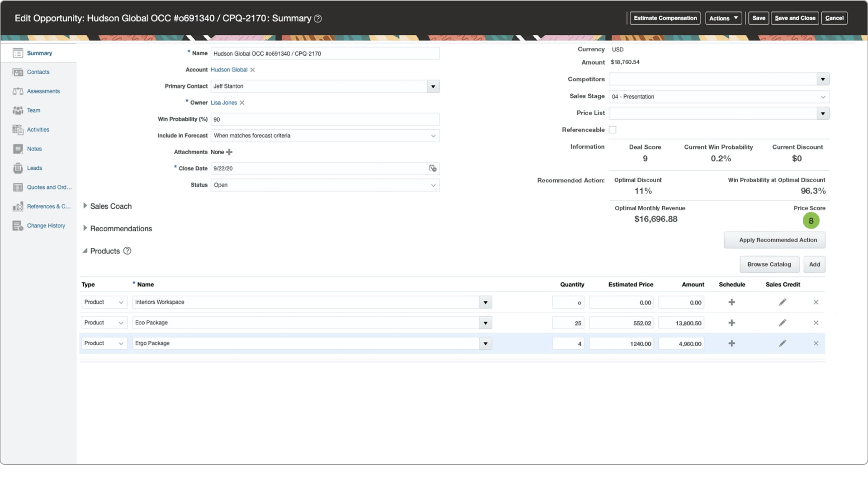
Task: Open the Actions menu
Action: pyautogui.click(x=723, y=18)
